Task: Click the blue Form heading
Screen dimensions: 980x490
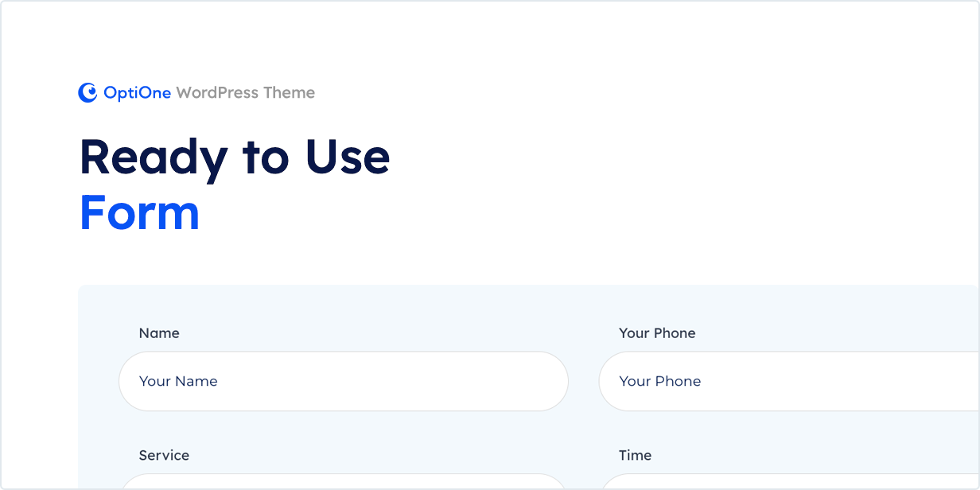Action: (x=139, y=213)
